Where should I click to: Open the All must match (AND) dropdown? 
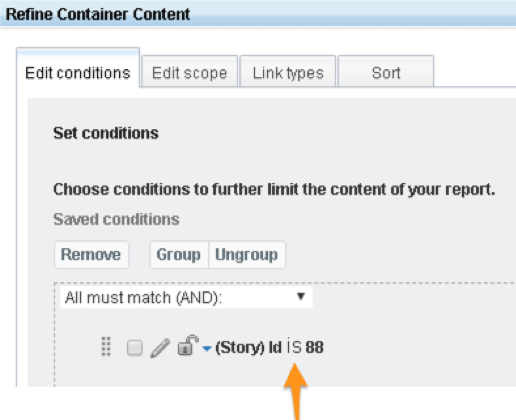point(186,297)
